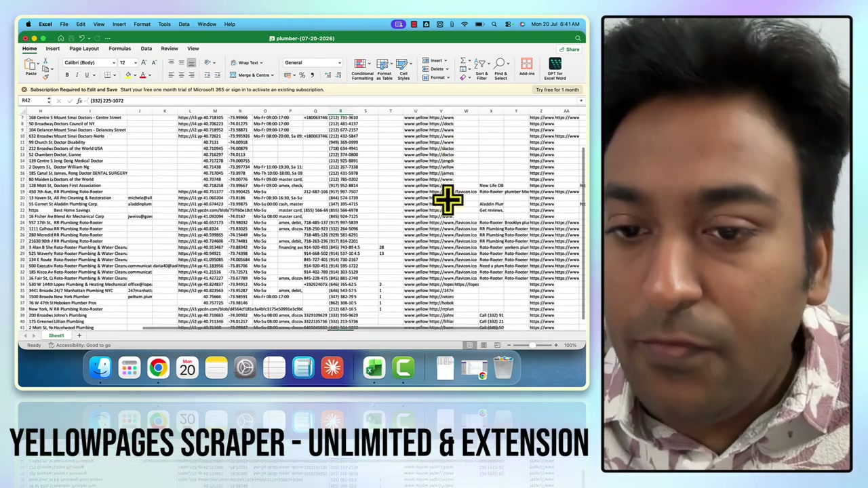Open the Trash in the Dock
This screenshot has height=488, width=868.
(x=503, y=367)
